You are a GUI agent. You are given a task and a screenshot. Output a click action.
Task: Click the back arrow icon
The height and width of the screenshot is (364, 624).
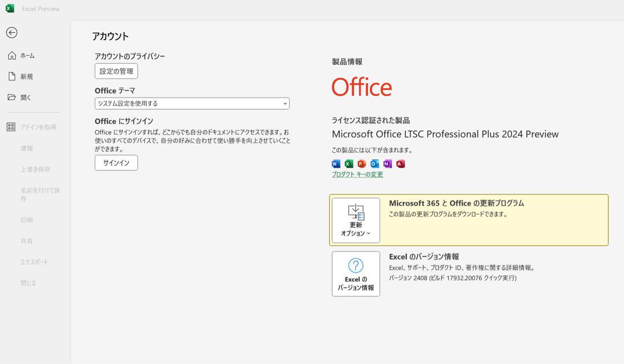12,32
